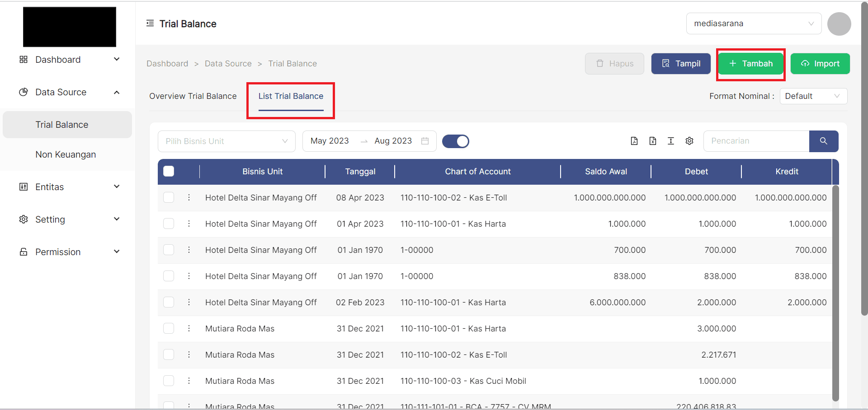Viewport: 868px width, 410px height.
Task: Click the user avatar circle
Action: [839, 23]
